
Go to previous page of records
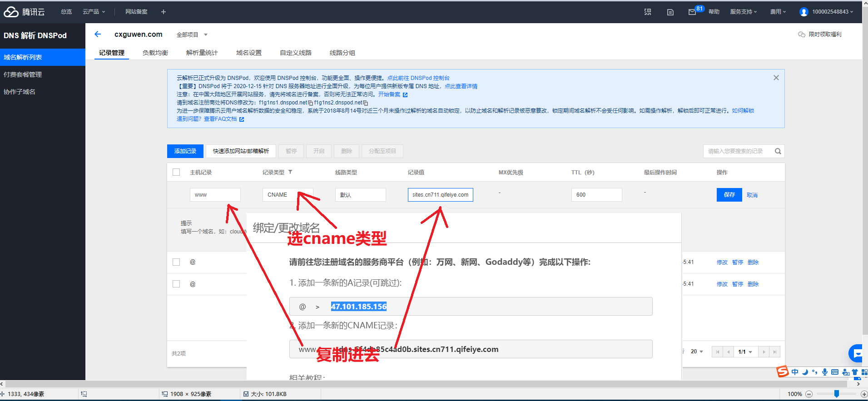click(x=729, y=352)
